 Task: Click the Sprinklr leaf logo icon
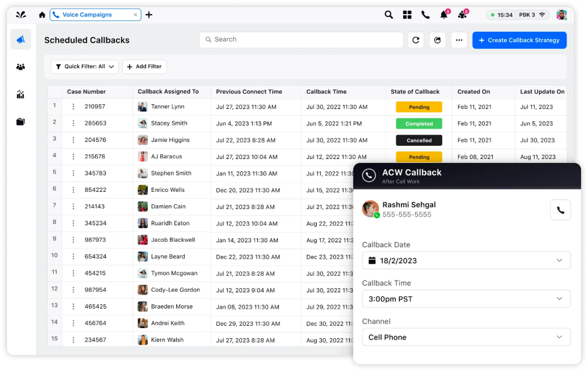(x=21, y=15)
